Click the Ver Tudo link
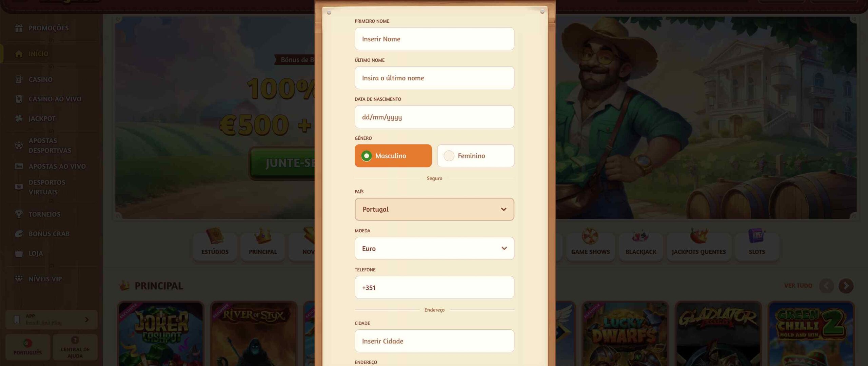Screen dimensions: 868x366 [798, 286]
